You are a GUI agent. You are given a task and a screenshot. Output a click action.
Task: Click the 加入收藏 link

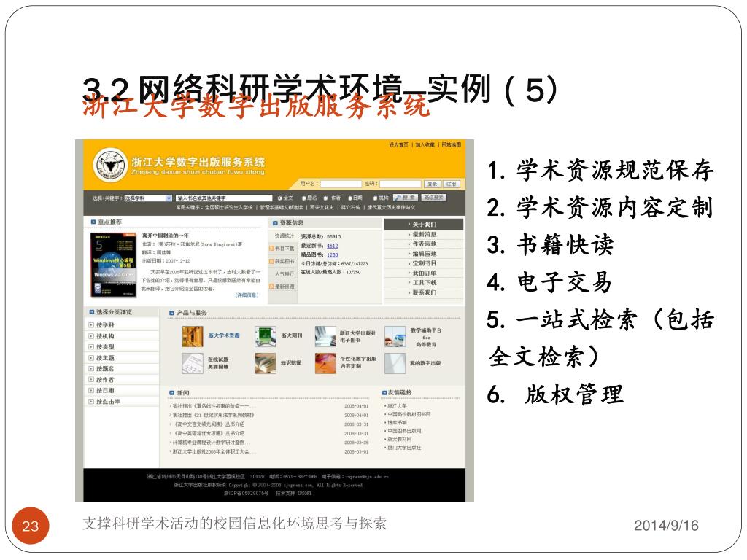click(425, 145)
